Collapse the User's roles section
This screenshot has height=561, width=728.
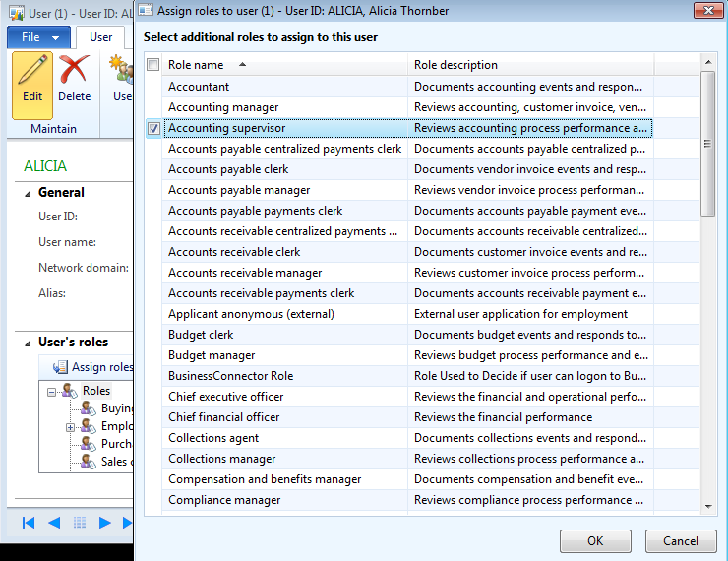tap(28, 343)
